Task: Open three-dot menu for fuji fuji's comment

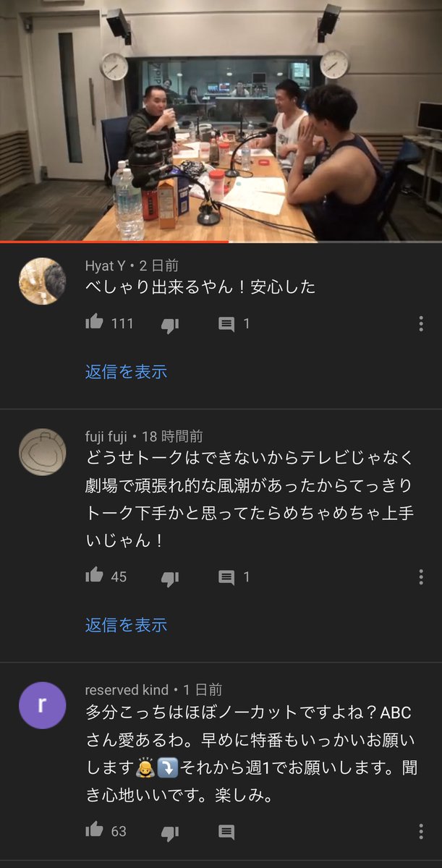Action: (421, 576)
